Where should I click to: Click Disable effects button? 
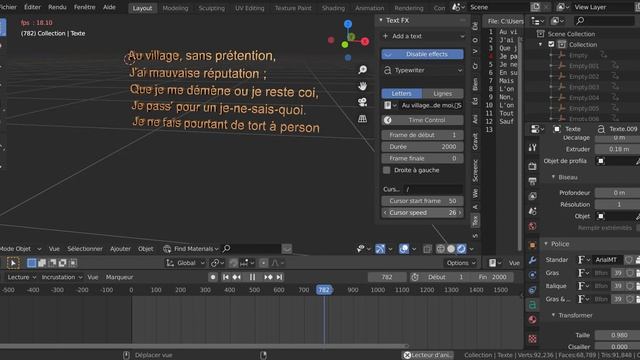pyautogui.click(x=422, y=54)
